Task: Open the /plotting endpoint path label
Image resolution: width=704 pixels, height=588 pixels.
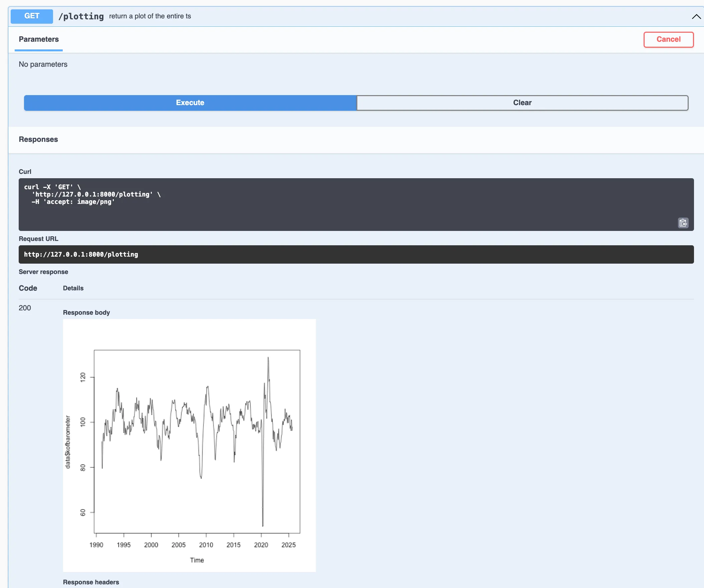Action: 81,16
